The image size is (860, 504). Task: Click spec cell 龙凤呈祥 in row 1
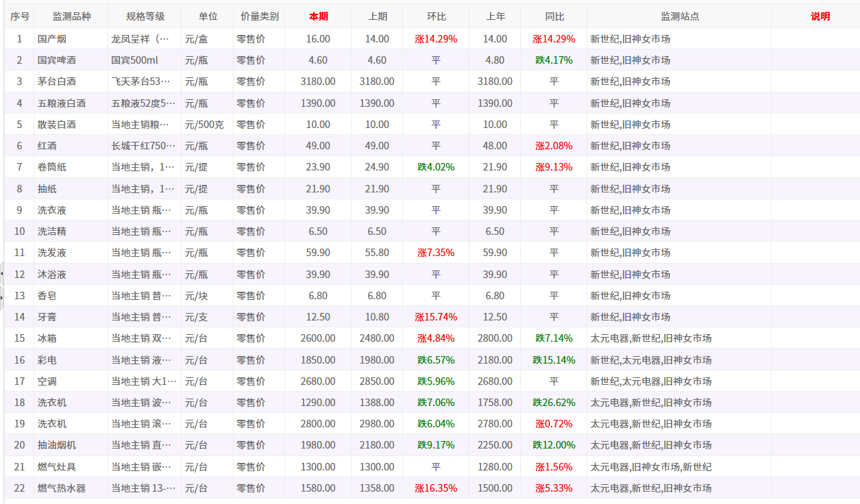tap(145, 39)
